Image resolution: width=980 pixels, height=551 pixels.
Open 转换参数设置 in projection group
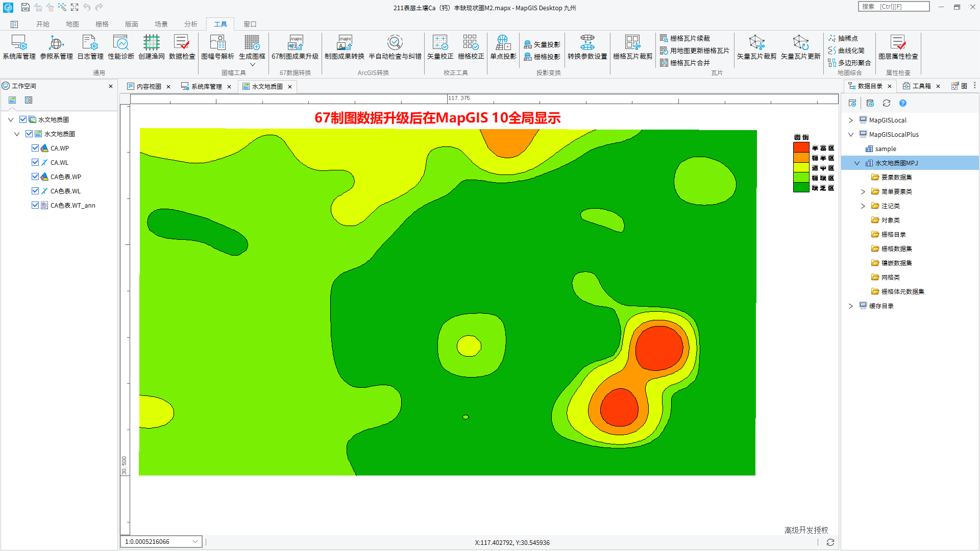click(587, 47)
